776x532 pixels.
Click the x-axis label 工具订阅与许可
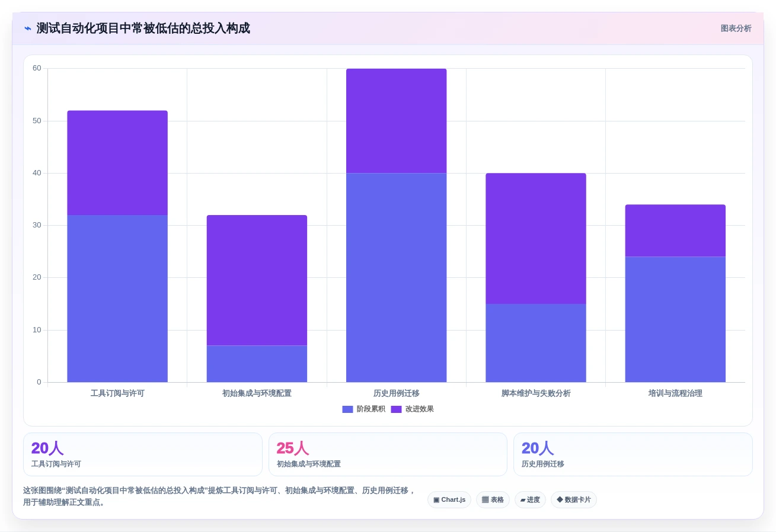[x=117, y=393]
